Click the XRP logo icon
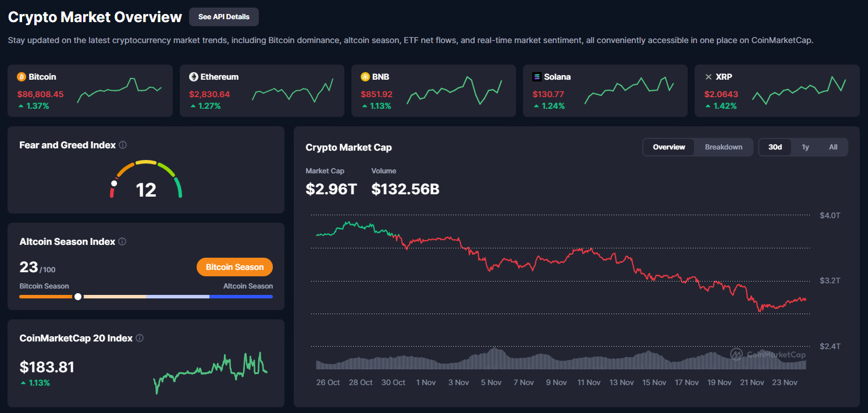 709,77
